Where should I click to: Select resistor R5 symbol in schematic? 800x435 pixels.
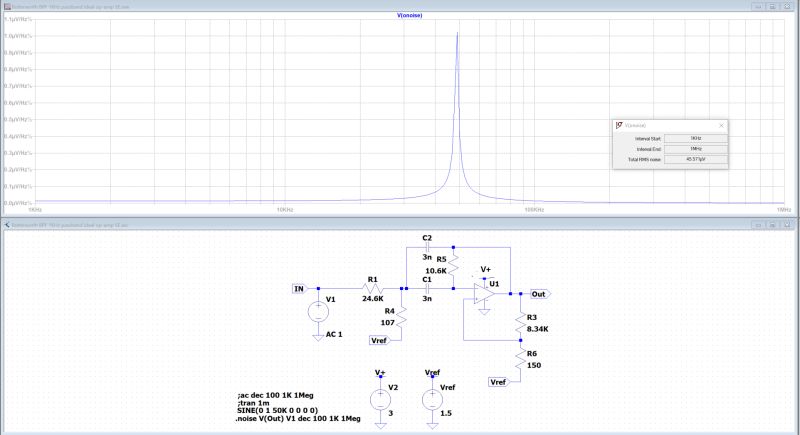[x=453, y=266]
